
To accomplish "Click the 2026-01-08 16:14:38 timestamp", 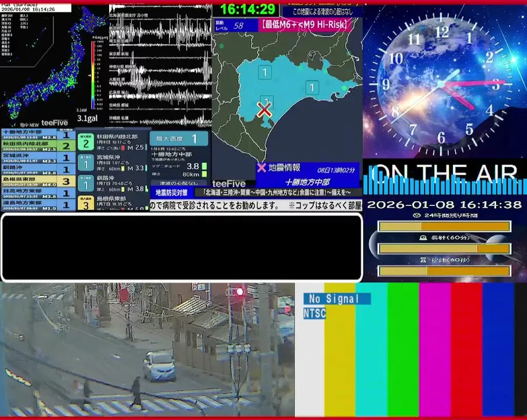I will pos(444,205).
